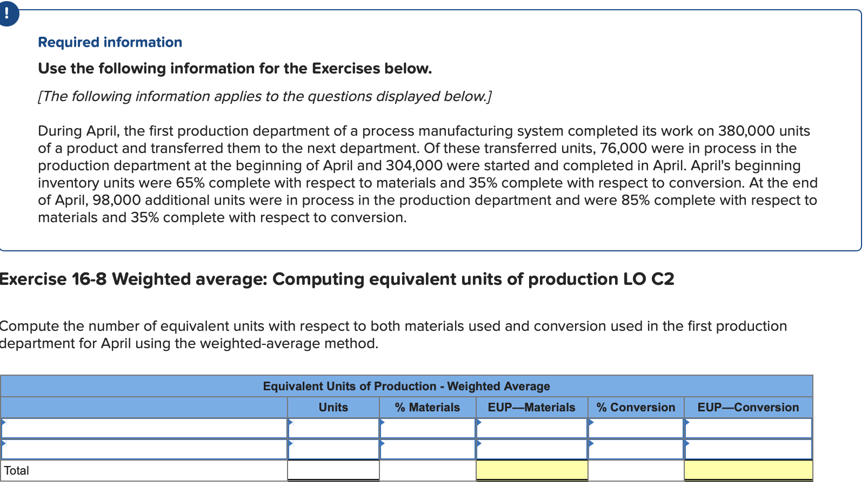The height and width of the screenshot is (493, 868).
Task: Select the % Materials column header
Action: point(428,408)
